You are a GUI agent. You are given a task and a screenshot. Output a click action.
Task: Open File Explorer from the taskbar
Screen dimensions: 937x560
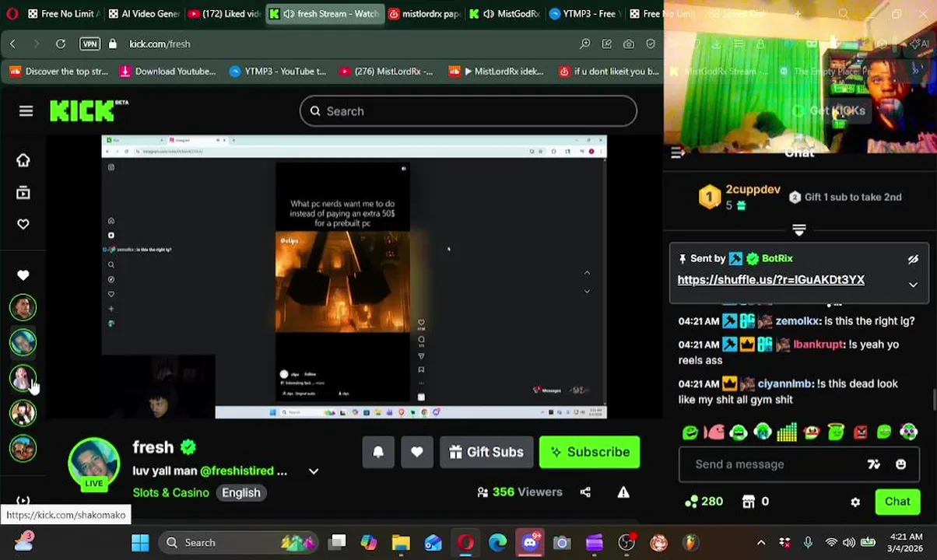(401, 543)
